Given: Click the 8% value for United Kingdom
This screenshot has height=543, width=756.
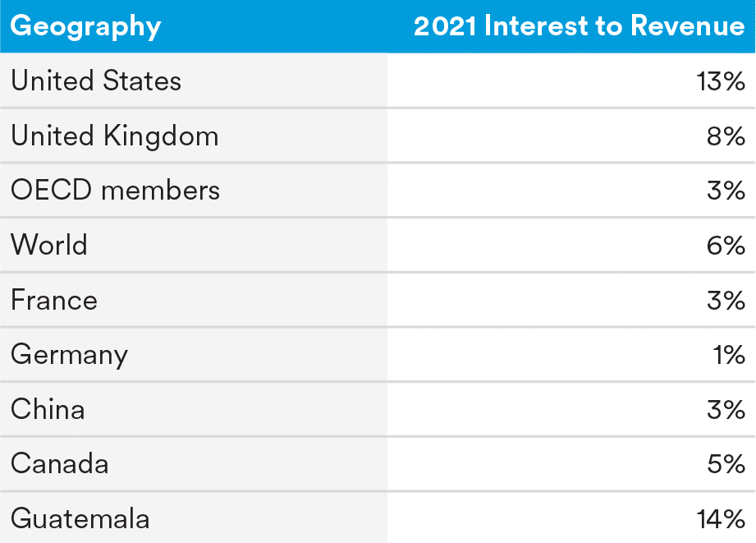Looking at the screenshot, I should coord(726,136).
